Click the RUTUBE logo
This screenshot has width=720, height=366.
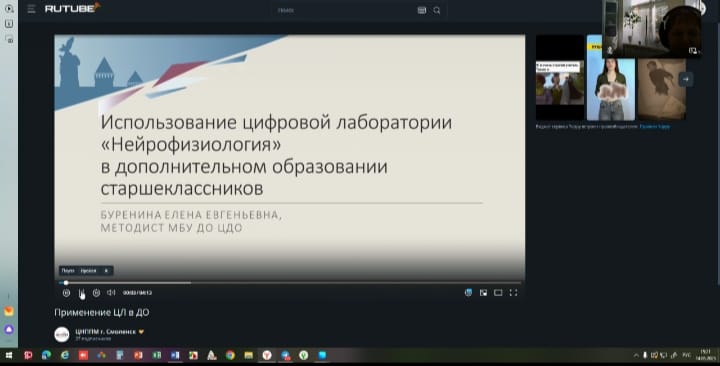(72, 8)
